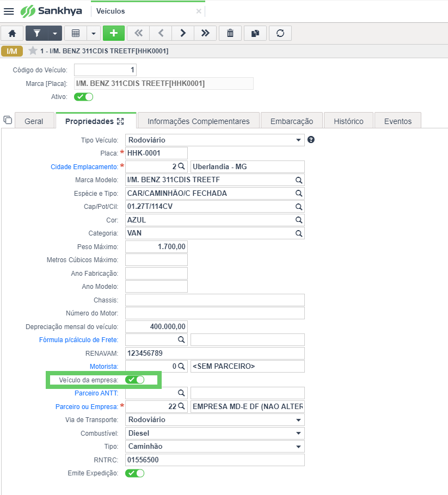Jump to last record
The height and width of the screenshot is (495, 448).
[x=205, y=33]
